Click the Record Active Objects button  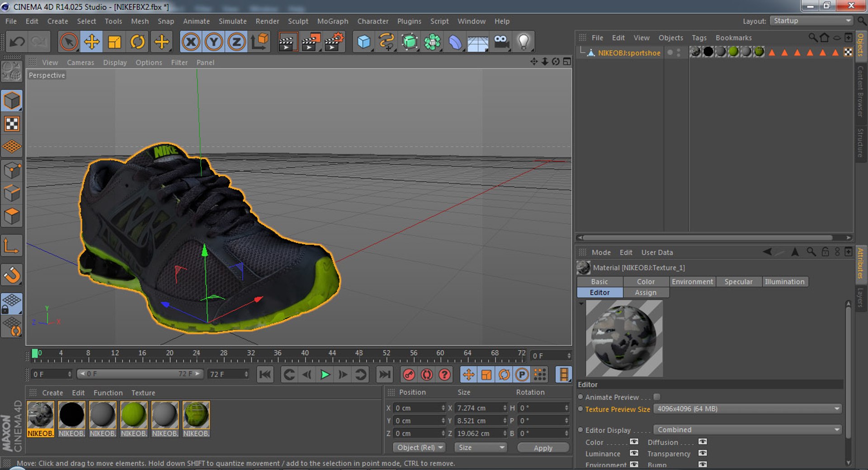coord(409,375)
